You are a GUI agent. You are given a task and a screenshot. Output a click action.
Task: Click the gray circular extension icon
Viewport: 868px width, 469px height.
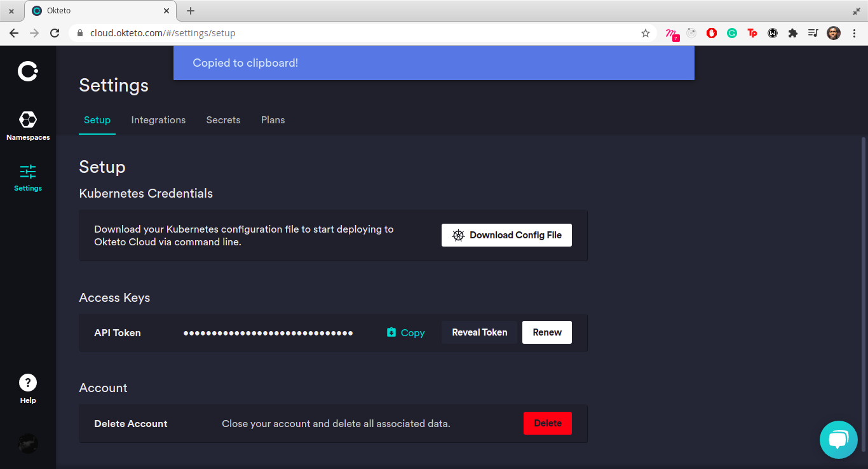(x=691, y=33)
